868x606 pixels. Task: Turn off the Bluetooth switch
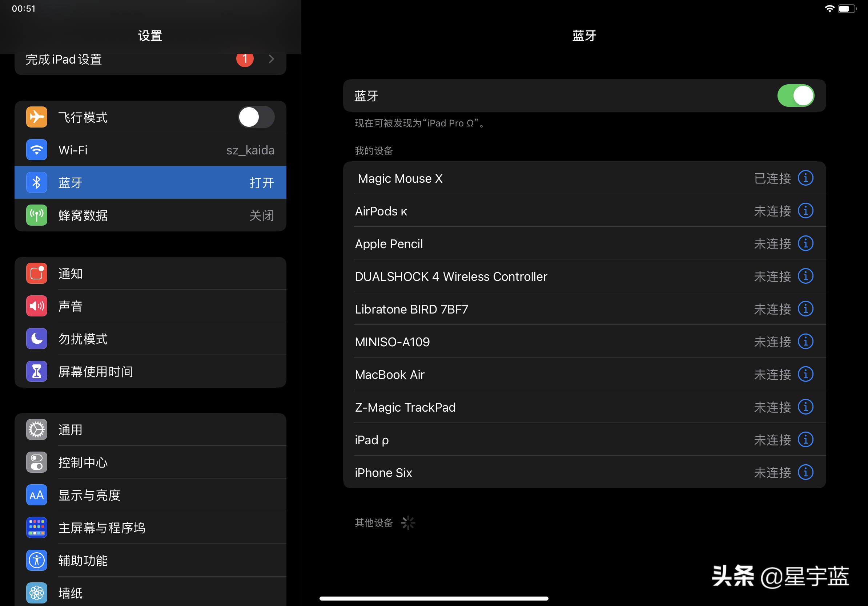point(795,96)
